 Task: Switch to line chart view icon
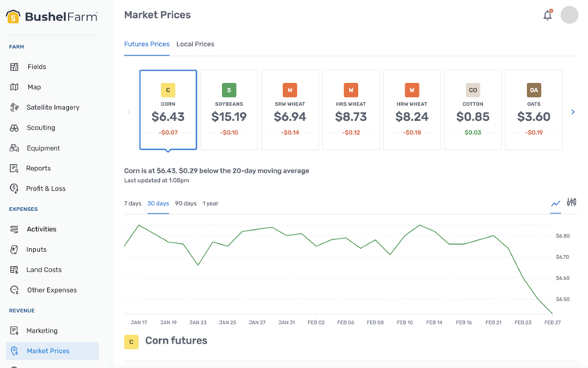(x=555, y=203)
